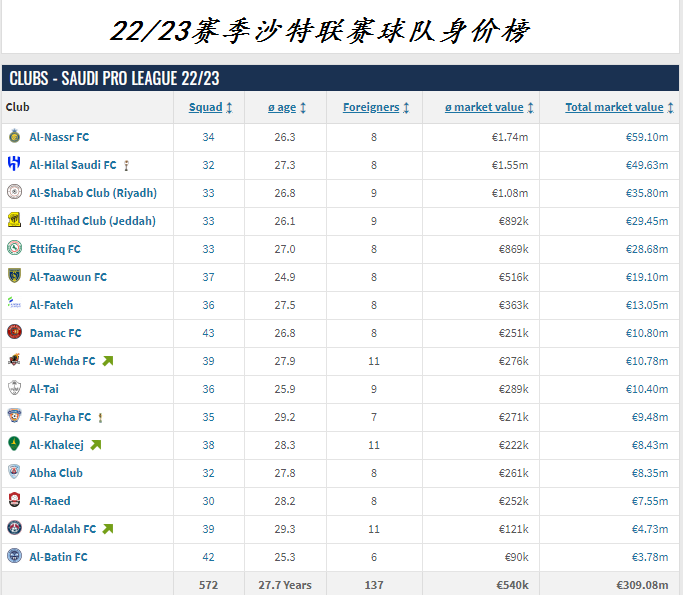The height and width of the screenshot is (595, 683).
Task: Click the green promoted arrow beside Al-Adalah FC
Action: click(108, 529)
